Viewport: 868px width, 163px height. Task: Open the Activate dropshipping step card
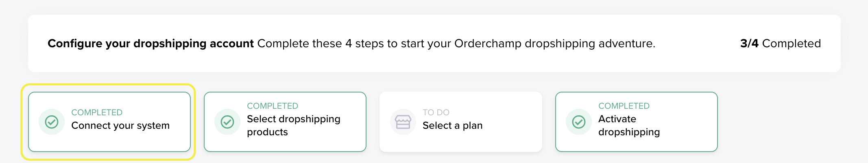[x=637, y=122]
